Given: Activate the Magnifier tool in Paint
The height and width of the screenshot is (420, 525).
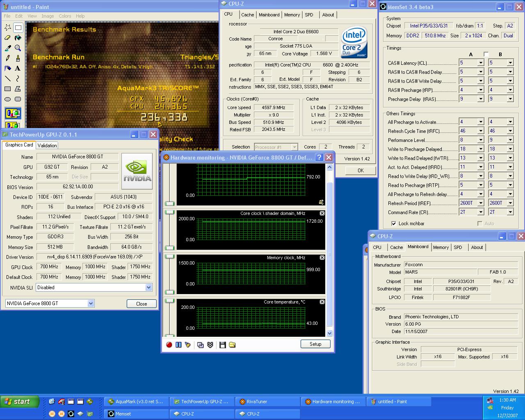Looking at the screenshot, I should [18, 48].
